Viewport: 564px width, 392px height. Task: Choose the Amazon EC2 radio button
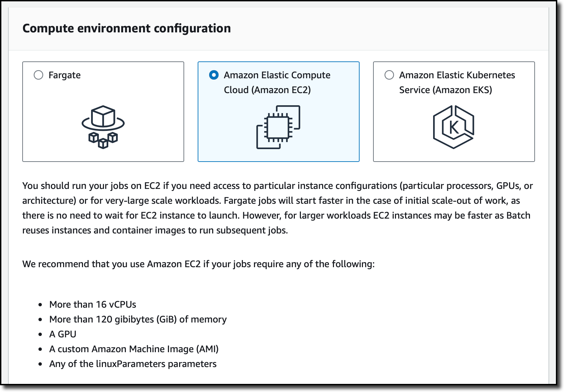pos(214,75)
